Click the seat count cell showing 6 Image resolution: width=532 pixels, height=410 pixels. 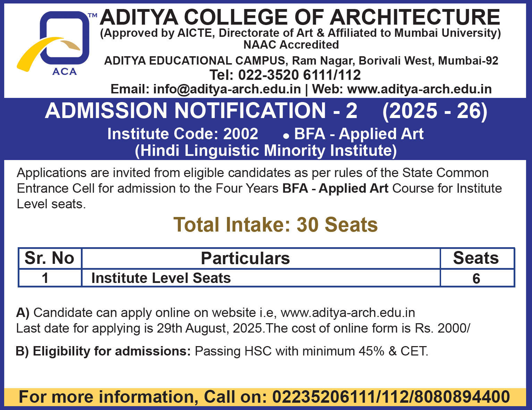point(476,278)
